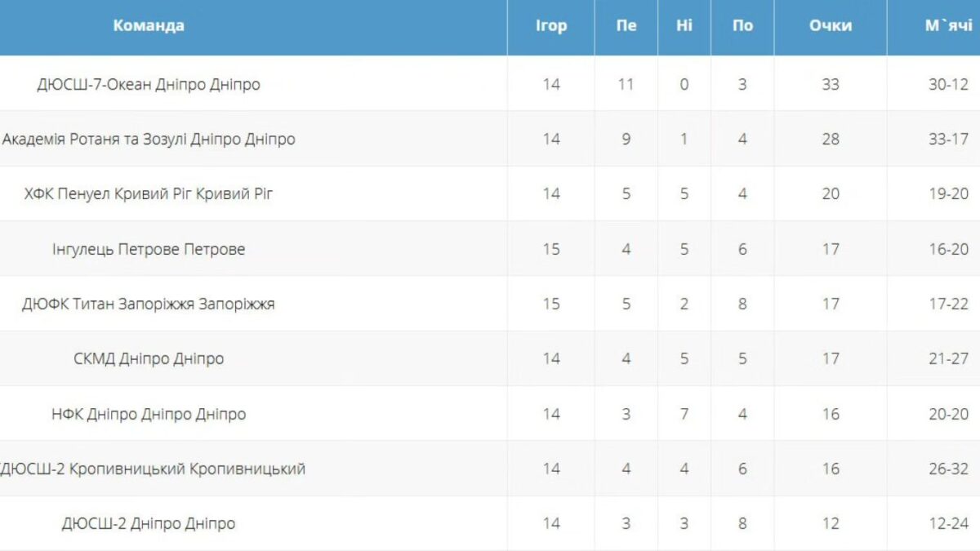Viewport: 980px width, 551px height.
Task: Click the 20-20 goals cell
Action: click(948, 414)
